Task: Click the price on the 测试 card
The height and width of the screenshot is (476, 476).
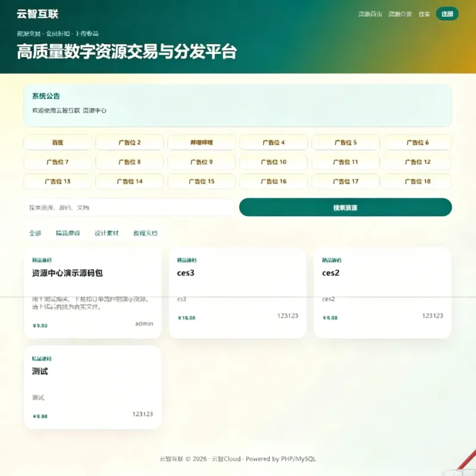Action: tap(40, 416)
